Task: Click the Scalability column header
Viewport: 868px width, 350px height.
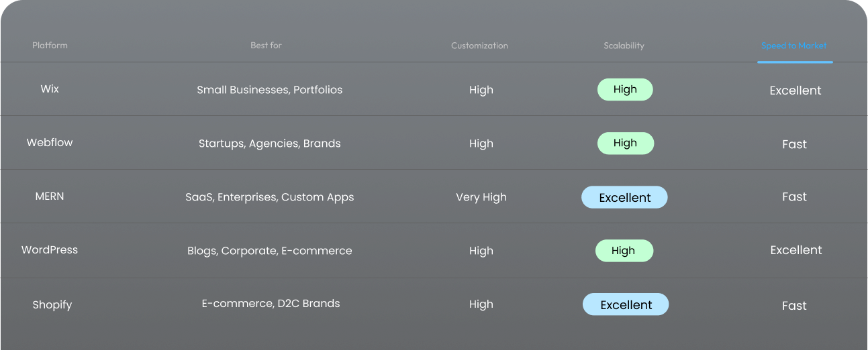Action: tap(624, 46)
